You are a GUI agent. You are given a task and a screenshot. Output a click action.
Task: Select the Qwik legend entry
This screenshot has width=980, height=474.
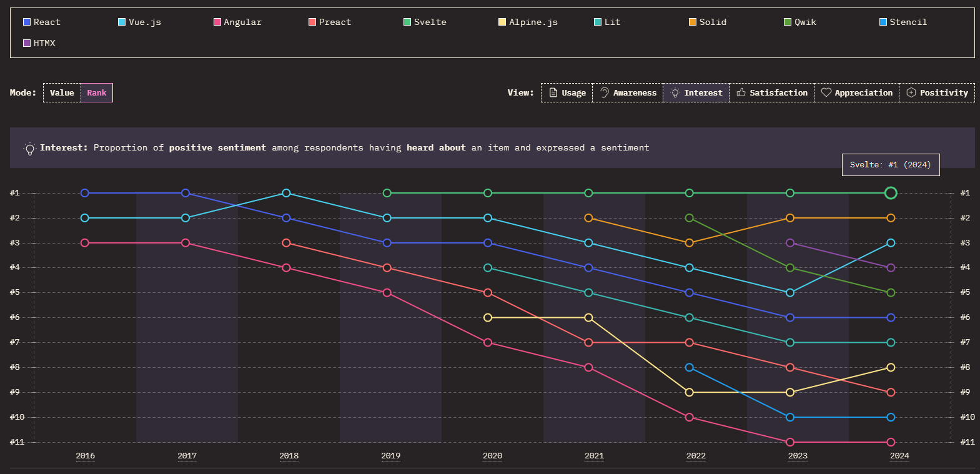(x=800, y=22)
